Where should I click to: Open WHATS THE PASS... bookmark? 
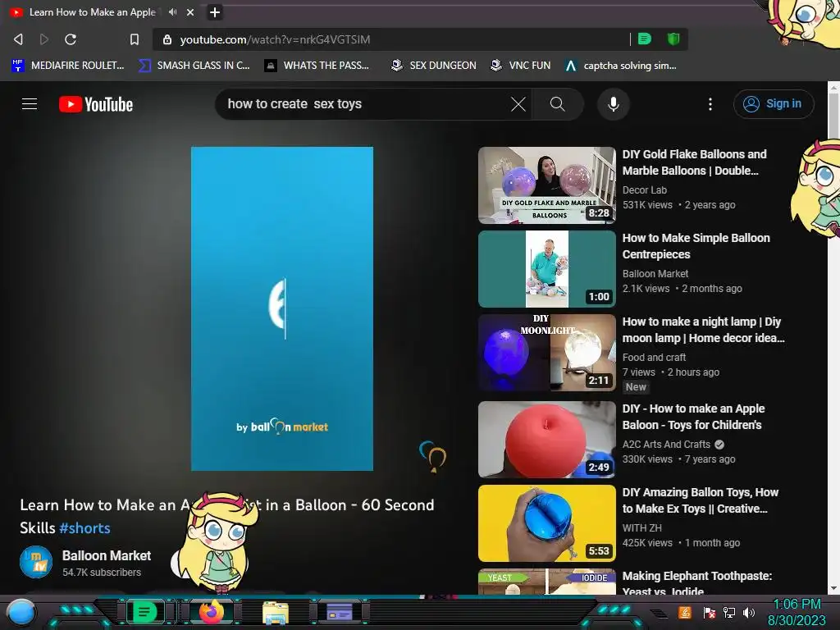click(317, 66)
